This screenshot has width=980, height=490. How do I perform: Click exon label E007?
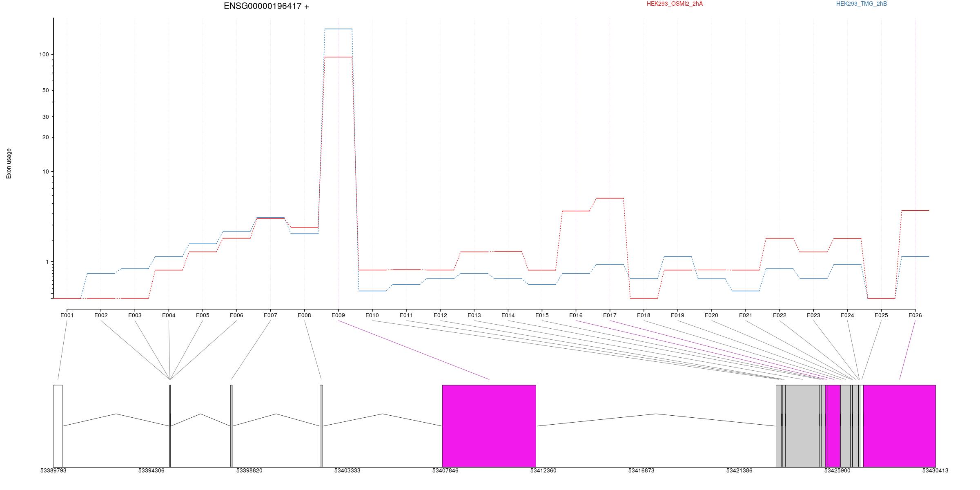point(270,315)
